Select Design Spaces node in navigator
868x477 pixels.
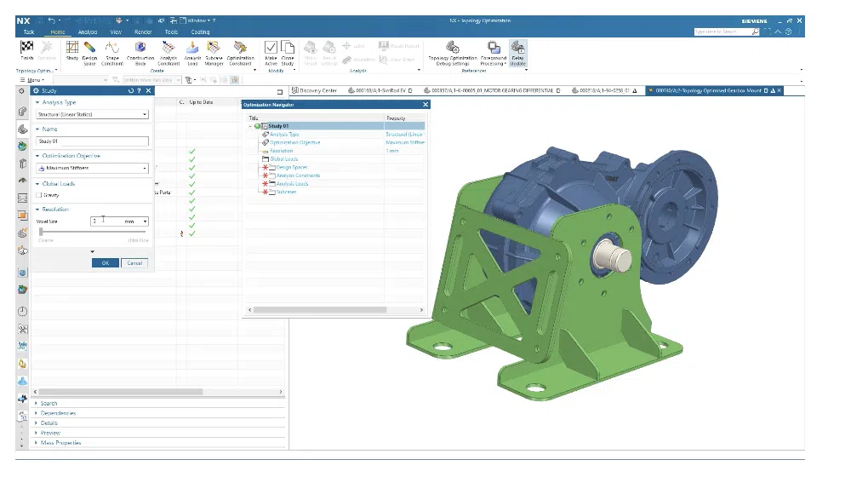point(291,167)
